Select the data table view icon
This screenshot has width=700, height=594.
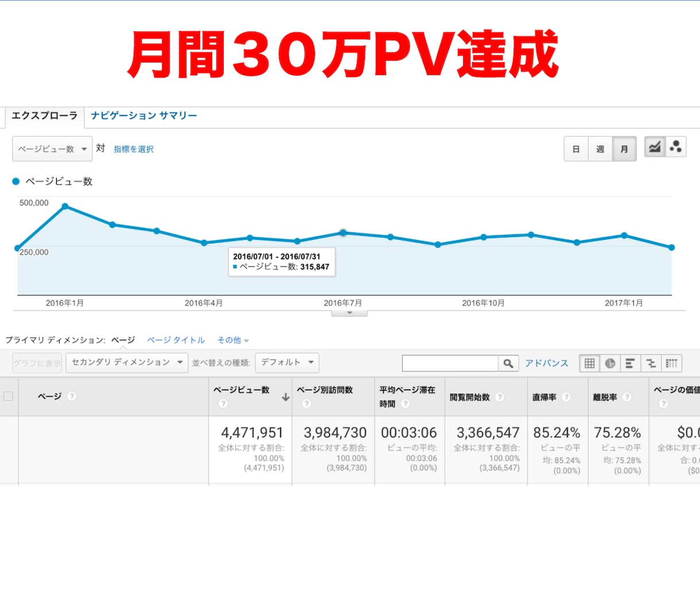tap(589, 363)
